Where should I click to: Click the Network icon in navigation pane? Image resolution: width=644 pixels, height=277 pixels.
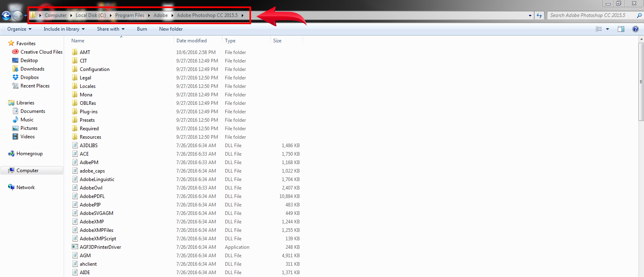[x=11, y=187]
